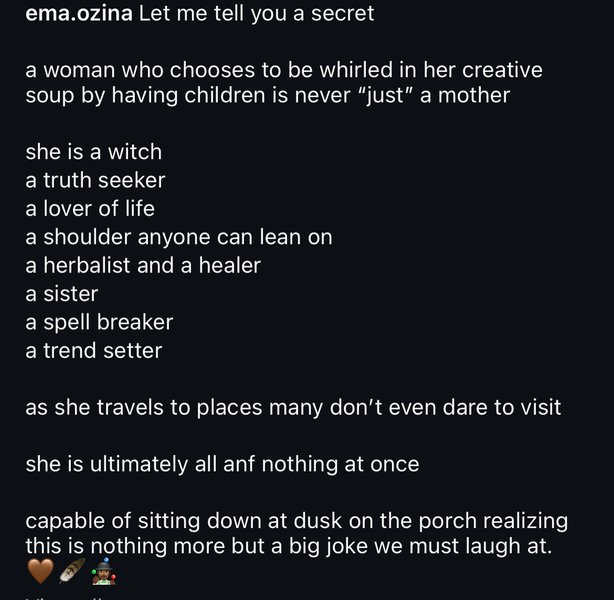
Task: Click the line "a sister"
Action: click(61, 294)
